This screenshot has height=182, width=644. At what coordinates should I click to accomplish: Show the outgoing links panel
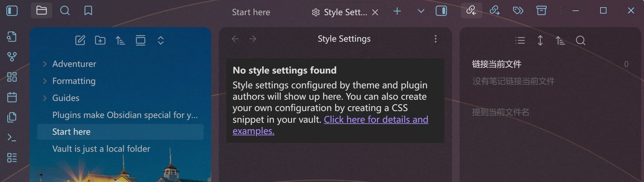pos(494,11)
